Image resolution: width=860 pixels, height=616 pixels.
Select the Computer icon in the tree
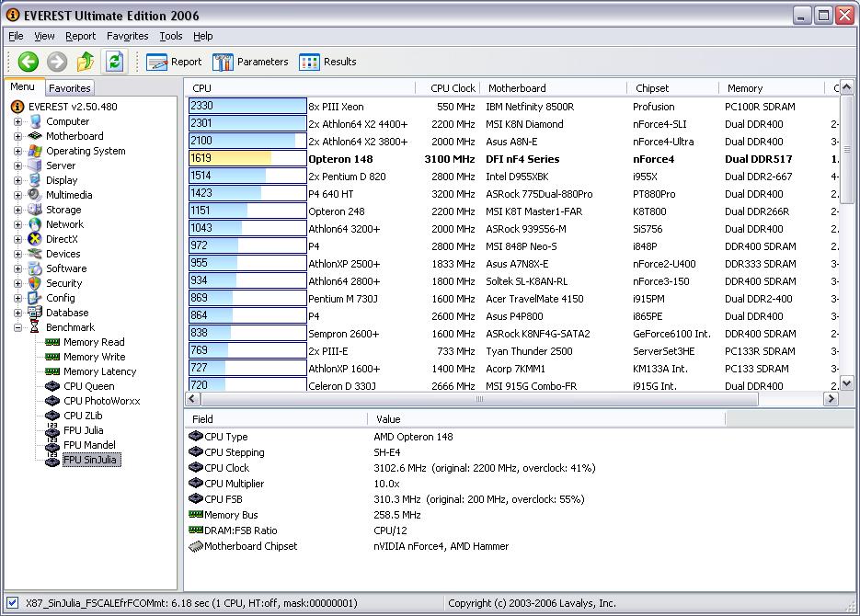click(x=36, y=121)
